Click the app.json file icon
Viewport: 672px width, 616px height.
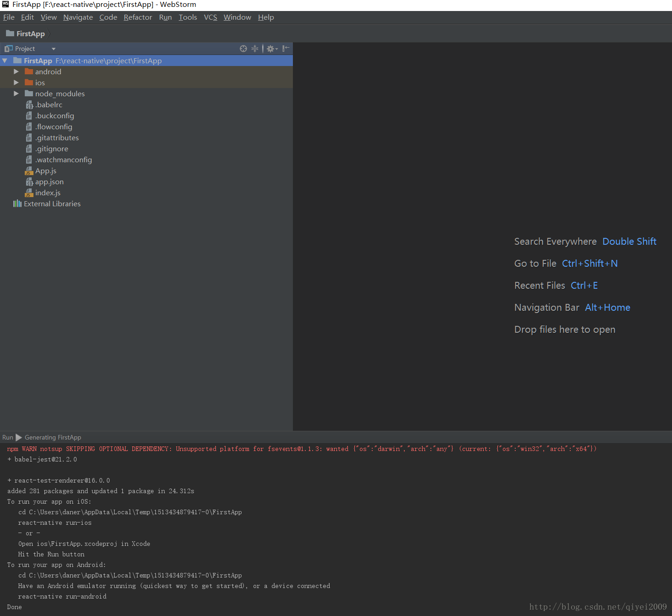29,182
